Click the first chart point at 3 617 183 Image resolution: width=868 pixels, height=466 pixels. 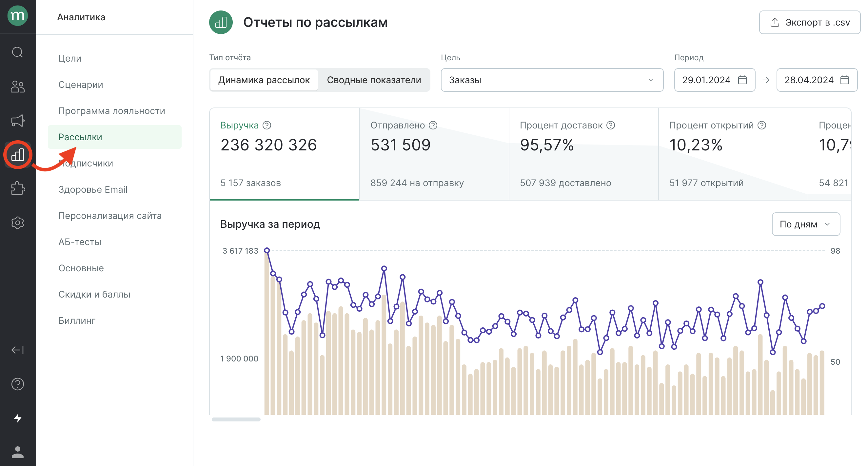267,250
